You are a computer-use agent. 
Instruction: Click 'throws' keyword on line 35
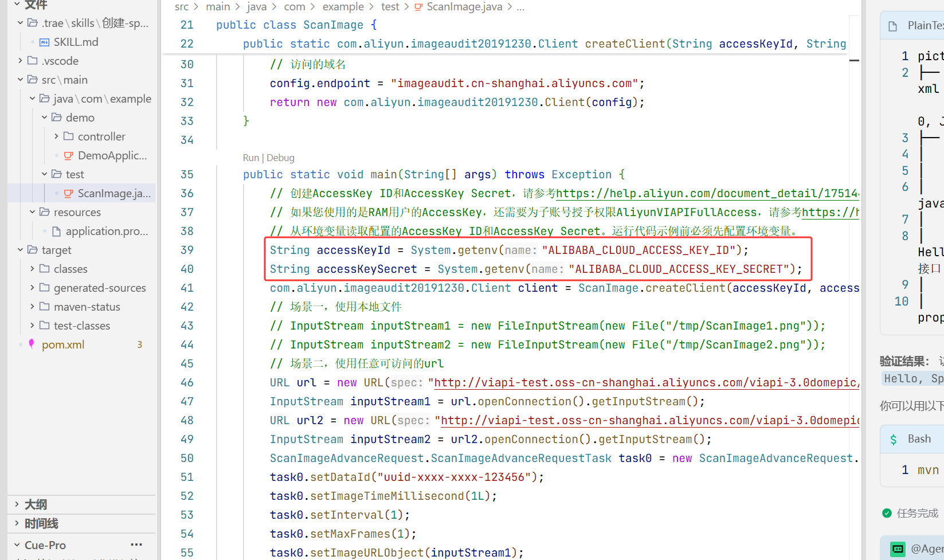524,175
